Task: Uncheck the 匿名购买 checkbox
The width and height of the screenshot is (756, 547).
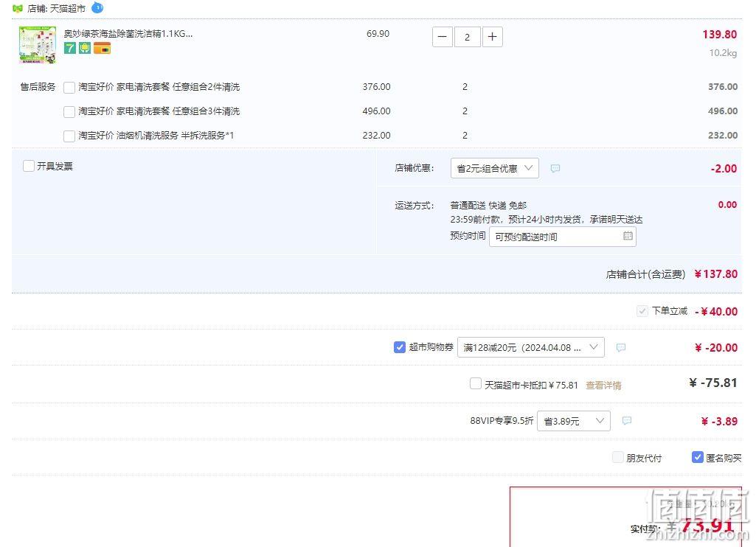Action: pos(698,457)
